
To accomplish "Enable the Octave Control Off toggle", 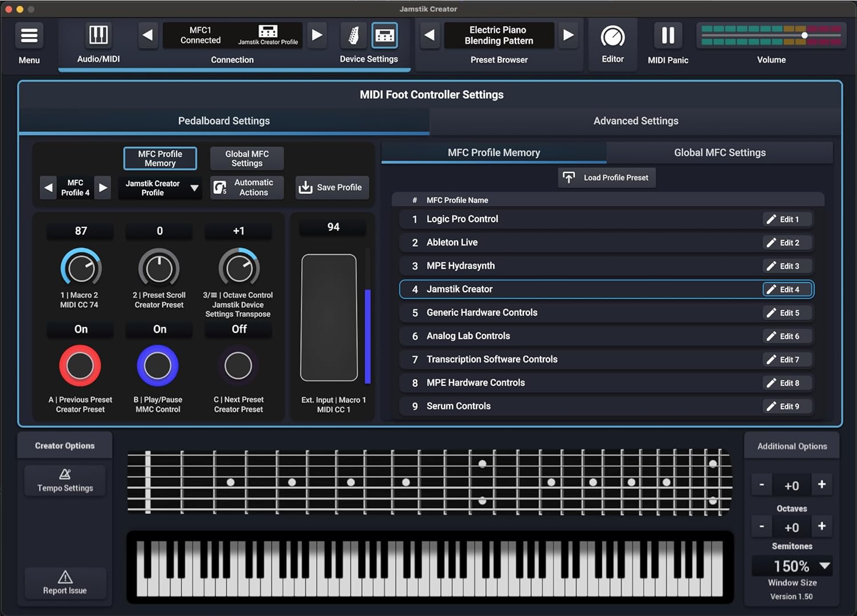I will click(x=238, y=329).
